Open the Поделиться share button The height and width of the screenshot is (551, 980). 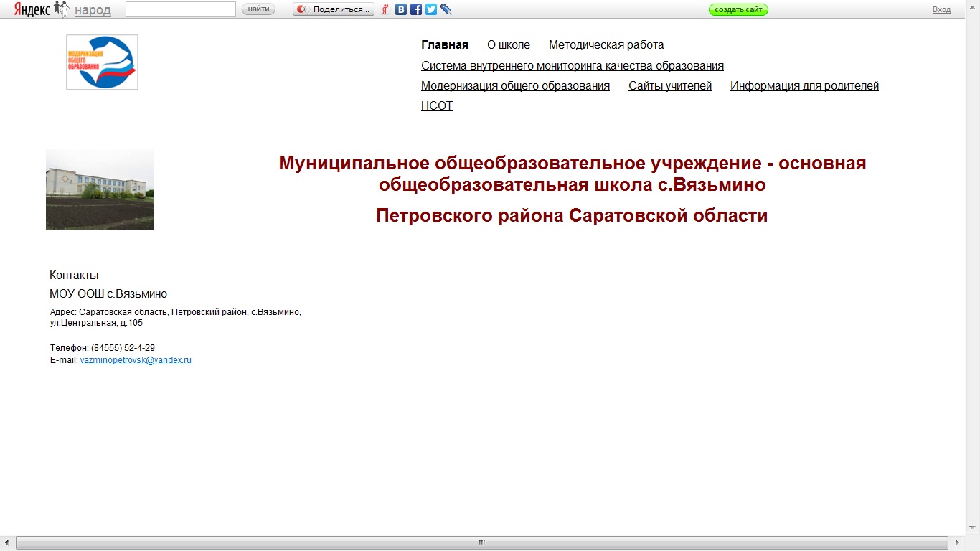(334, 9)
